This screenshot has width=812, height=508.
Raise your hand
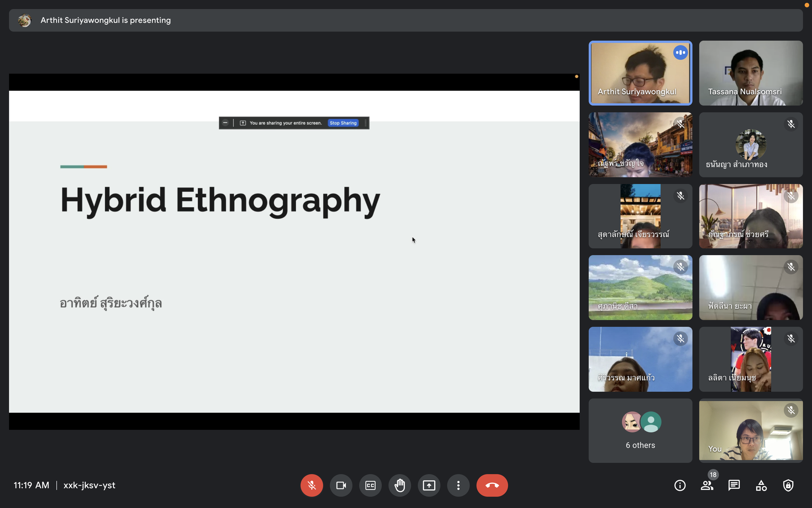click(x=400, y=485)
